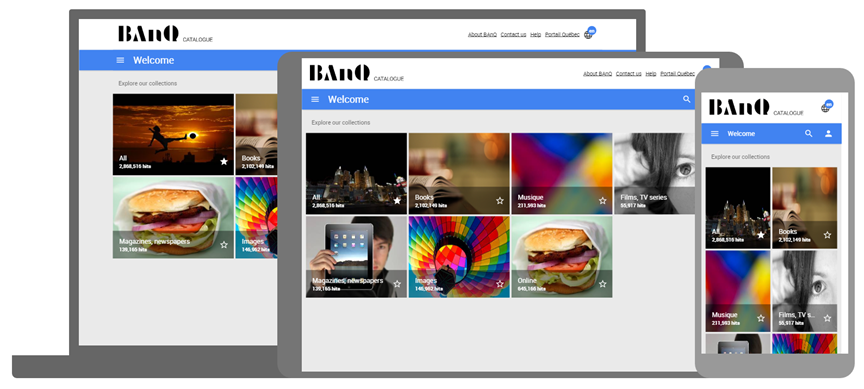This screenshot has width=864, height=389.
Task: Click BAnQ logo on tablet screen
Action: (x=339, y=73)
